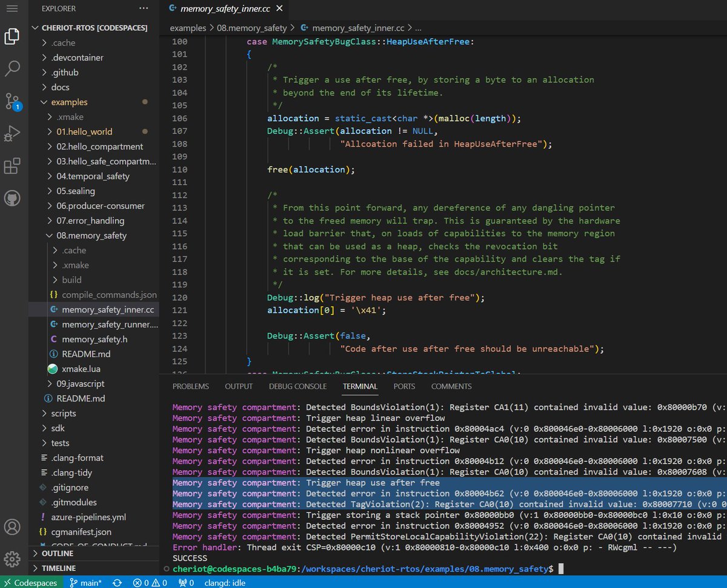Viewport: 727px width, 588px height.
Task: Expand the 05.sealing folder
Action: pos(93,191)
